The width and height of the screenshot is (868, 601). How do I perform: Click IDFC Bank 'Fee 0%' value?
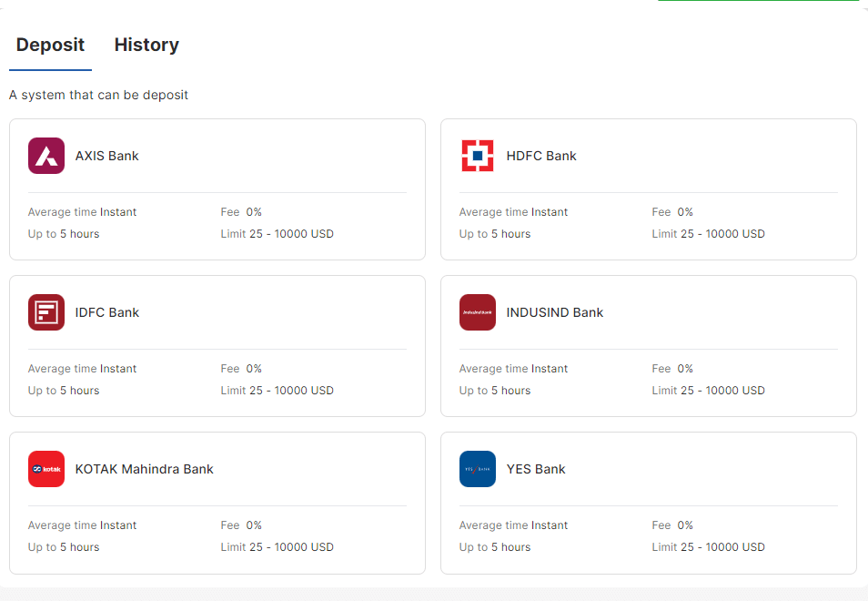(x=241, y=369)
